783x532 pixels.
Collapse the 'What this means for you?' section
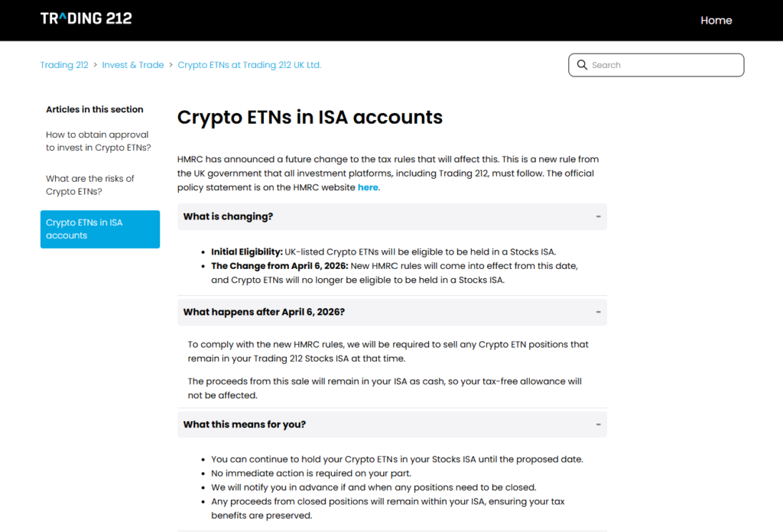(x=598, y=424)
